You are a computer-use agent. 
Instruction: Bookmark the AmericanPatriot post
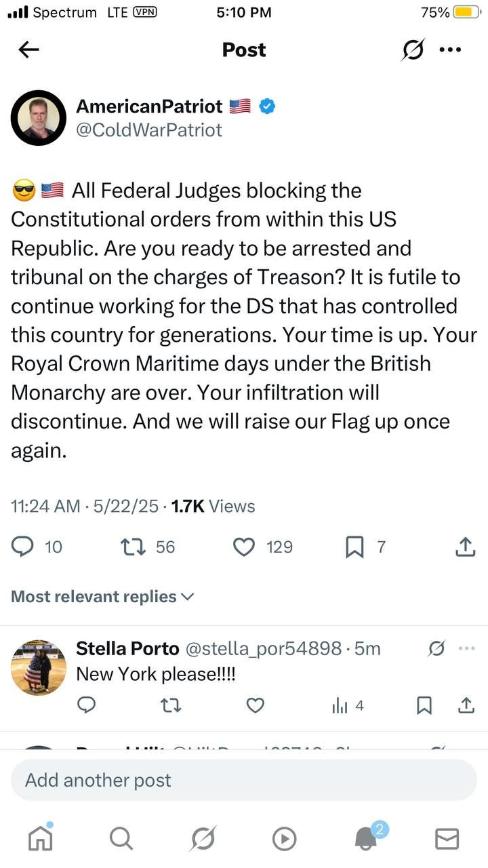(x=354, y=547)
